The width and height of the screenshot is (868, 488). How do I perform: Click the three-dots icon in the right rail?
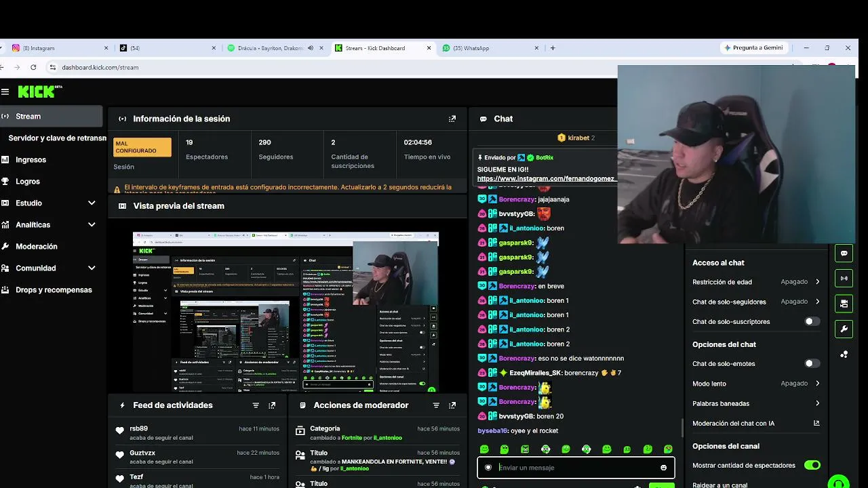844,354
